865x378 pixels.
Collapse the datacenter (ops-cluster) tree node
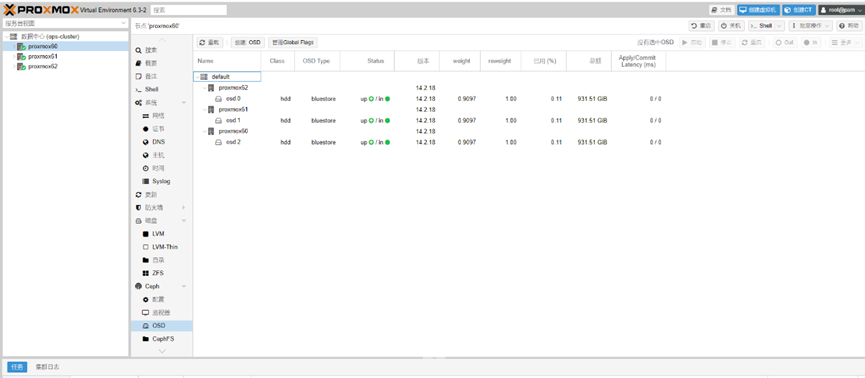tap(6, 36)
